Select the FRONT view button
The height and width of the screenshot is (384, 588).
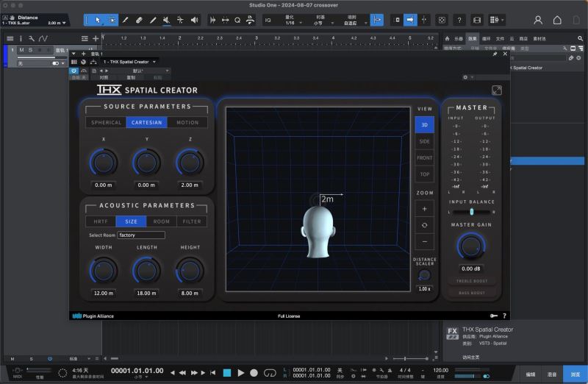[425, 158]
